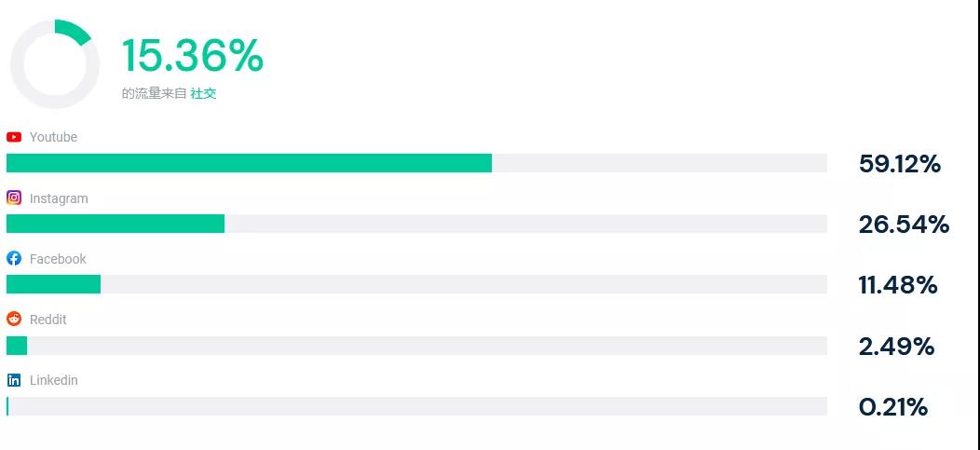The width and height of the screenshot is (980, 450).
Task: Click the YouTube logo icon
Action: 14,137
